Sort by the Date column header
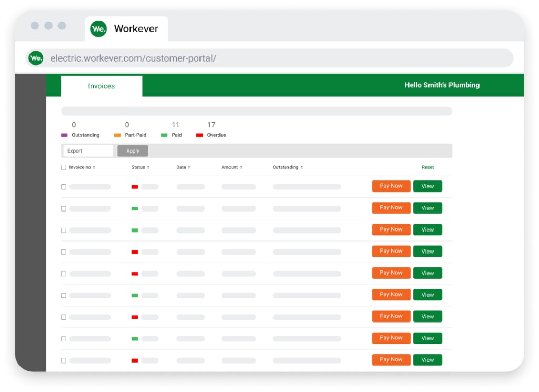 point(183,167)
